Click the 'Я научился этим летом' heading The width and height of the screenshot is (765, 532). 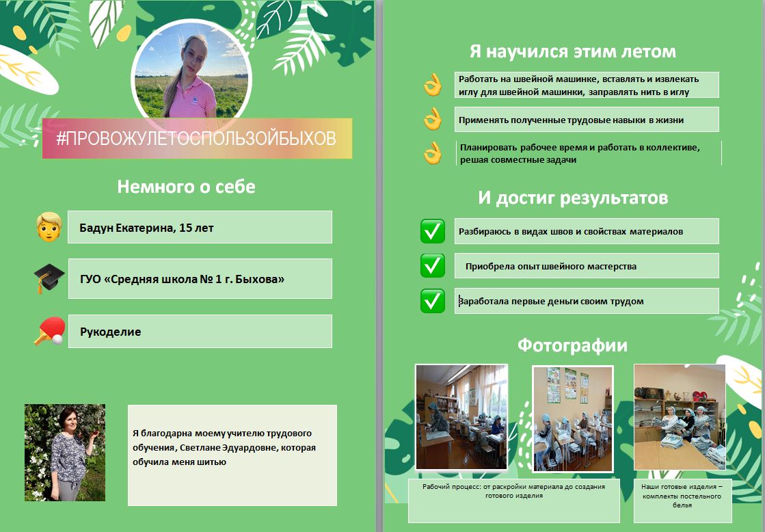coord(572,52)
